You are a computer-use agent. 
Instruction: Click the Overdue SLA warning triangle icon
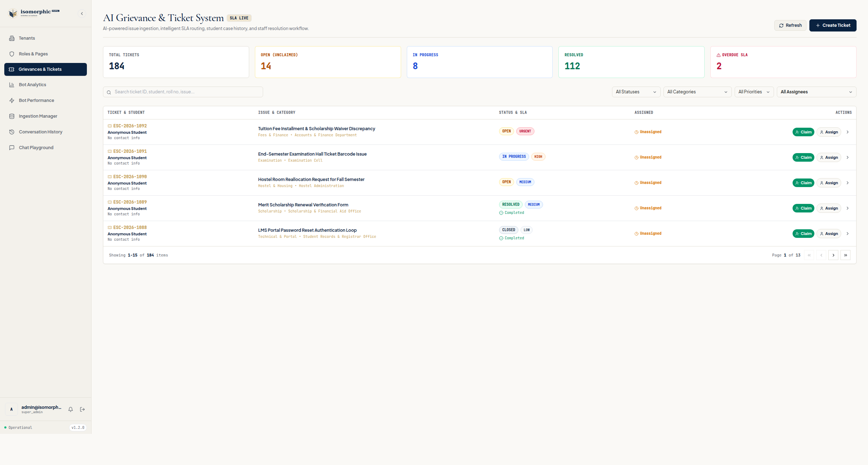pos(719,55)
